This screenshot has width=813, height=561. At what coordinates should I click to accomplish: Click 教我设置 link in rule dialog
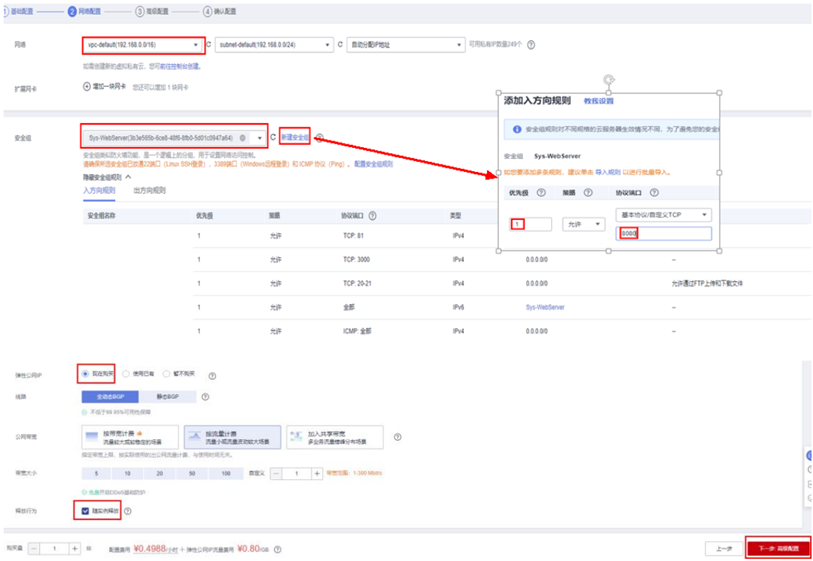click(x=599, y=101)
